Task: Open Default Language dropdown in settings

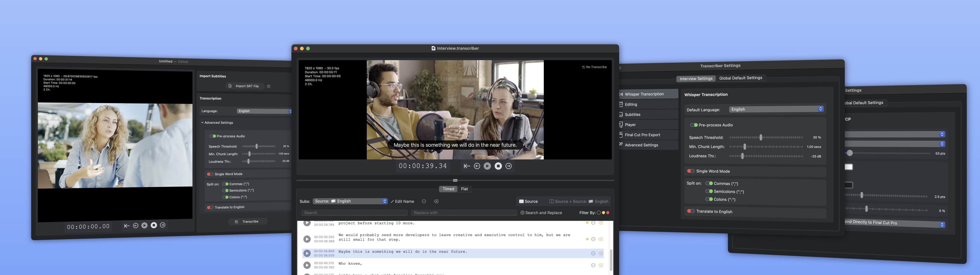Action: [x=776, y=109]
